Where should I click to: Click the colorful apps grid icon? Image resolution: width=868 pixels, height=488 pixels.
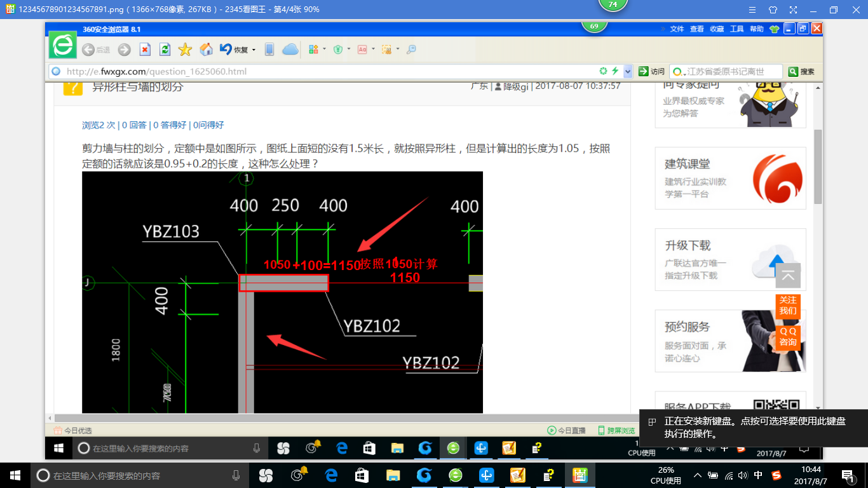click(x=313, y=50)
